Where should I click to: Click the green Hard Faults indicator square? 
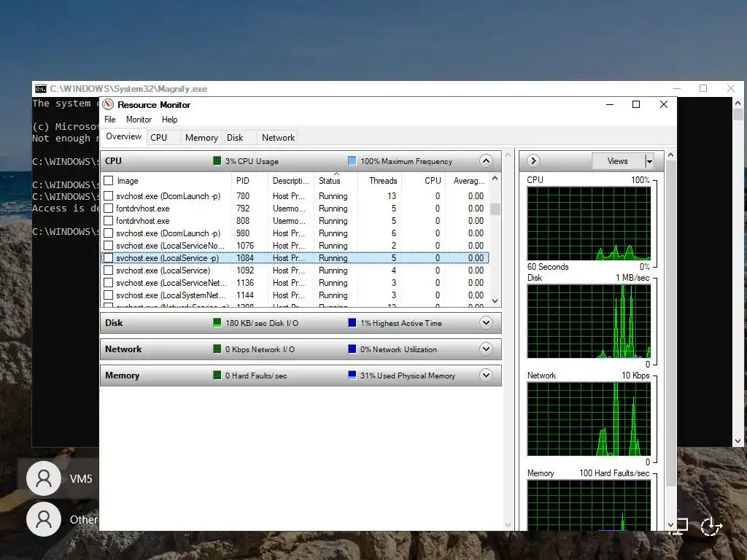217,376
